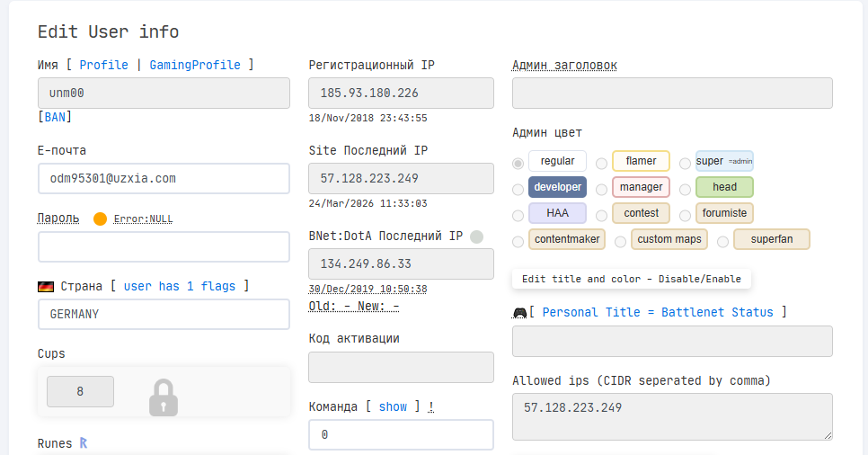The height and width of the screenshot is (455, 868).
Task: Click the HAA lavender badge
Action: [557, 213]
